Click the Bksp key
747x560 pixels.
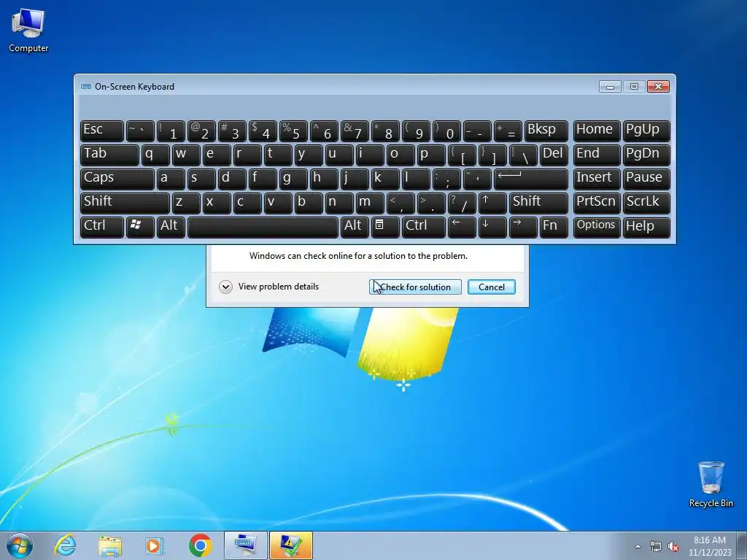click(x=546, y=131)
